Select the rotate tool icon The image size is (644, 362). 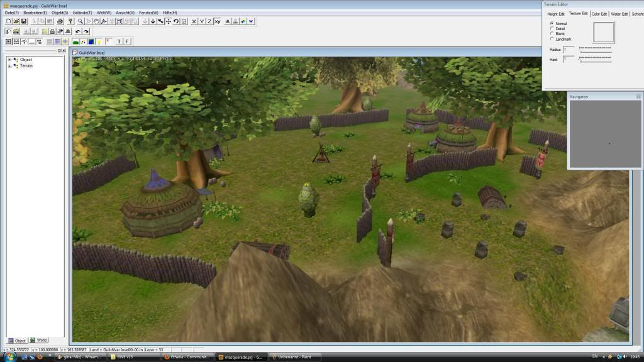tap(176, 21)
